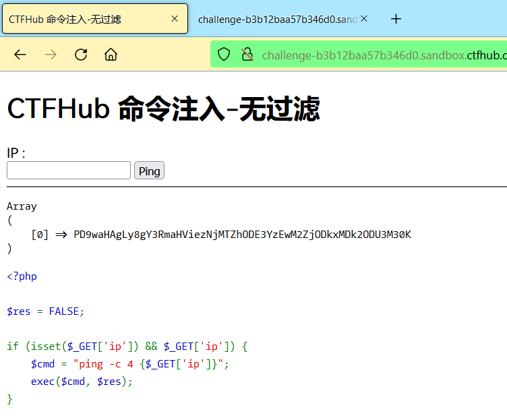Close the CTFHub 命令注入-无过滤 tab
Image resolution: width=507 pixels, height=420 pixels.
[x=175, y=19]
